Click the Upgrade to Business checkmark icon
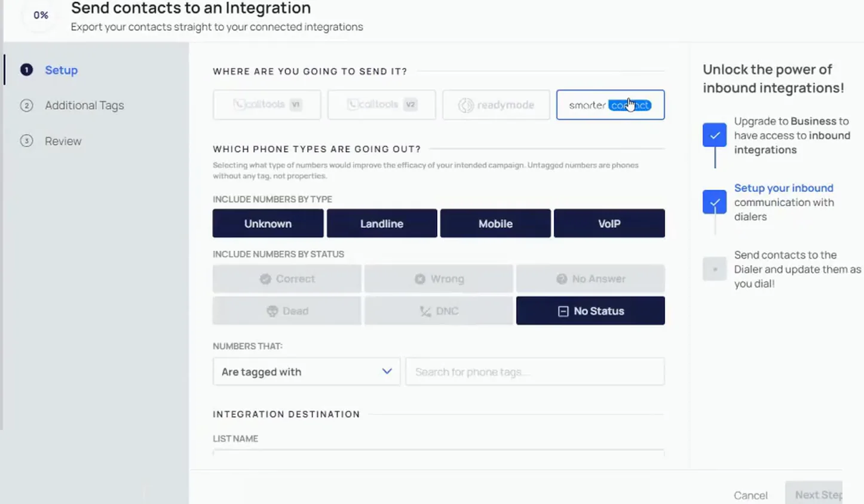Viewport: 864px width, 504px height. pos(715,135)
